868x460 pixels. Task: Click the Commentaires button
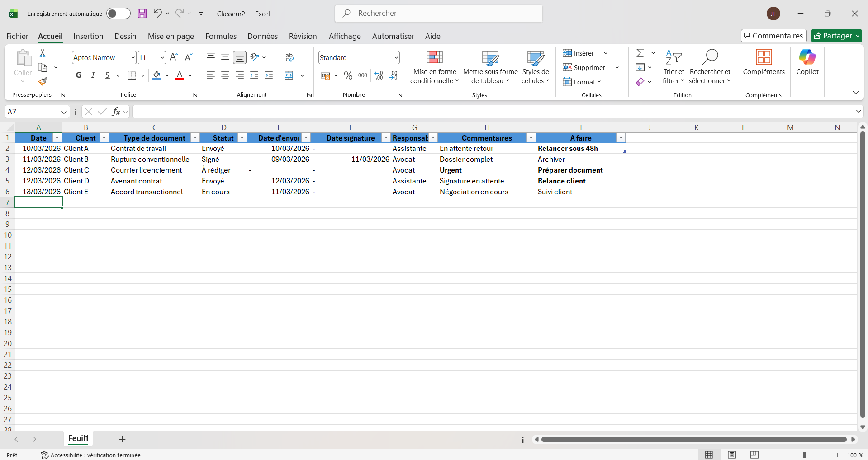(773, 36)
